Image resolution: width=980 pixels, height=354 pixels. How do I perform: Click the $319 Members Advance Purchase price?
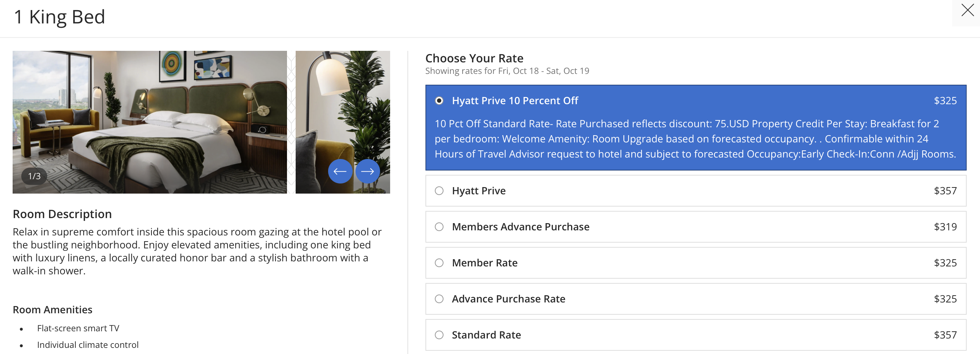945,227
